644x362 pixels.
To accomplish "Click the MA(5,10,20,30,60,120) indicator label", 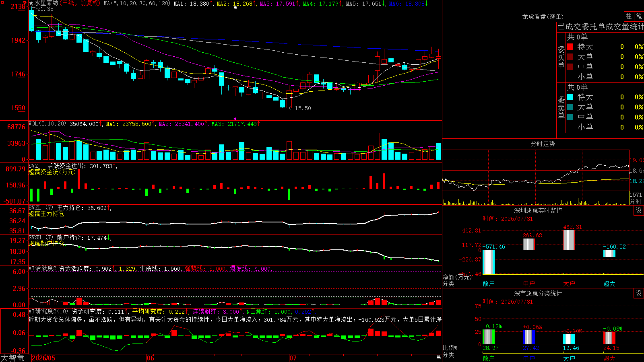I will coord(137,4).
